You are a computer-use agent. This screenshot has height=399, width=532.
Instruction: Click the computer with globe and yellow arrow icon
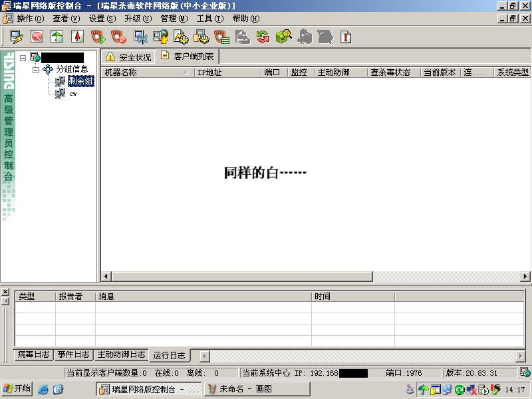click(x=161, y=37)
